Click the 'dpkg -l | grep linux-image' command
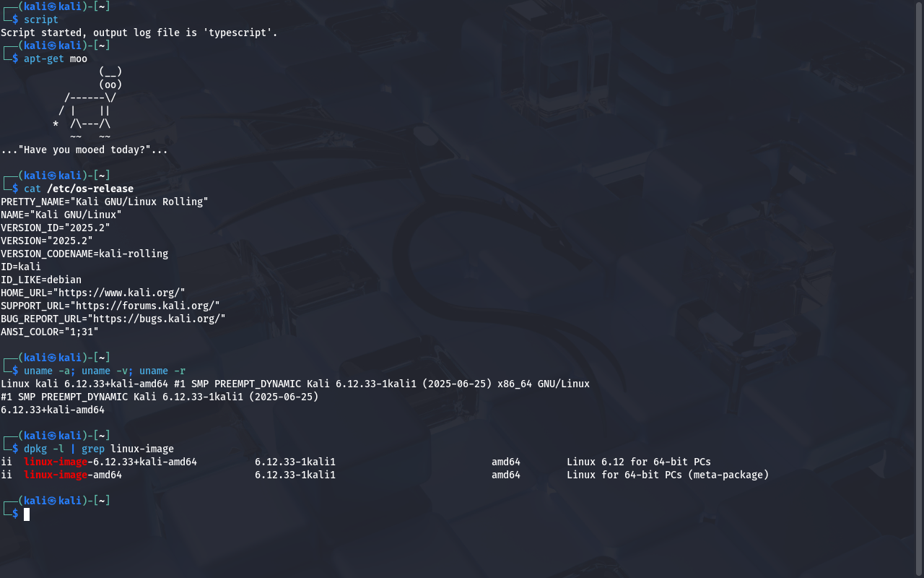The height and width of the screenshot is (578, 924). pos(99,449)
